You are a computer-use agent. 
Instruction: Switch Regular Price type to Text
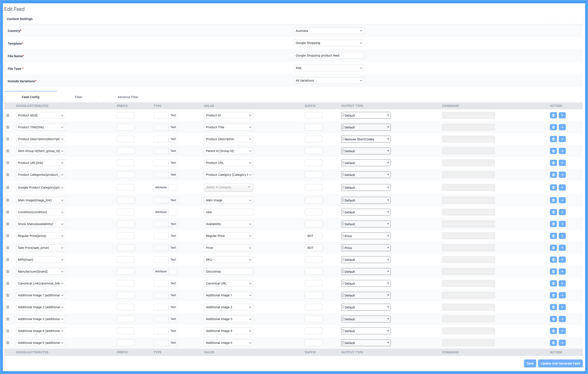[x=173, y=236]
